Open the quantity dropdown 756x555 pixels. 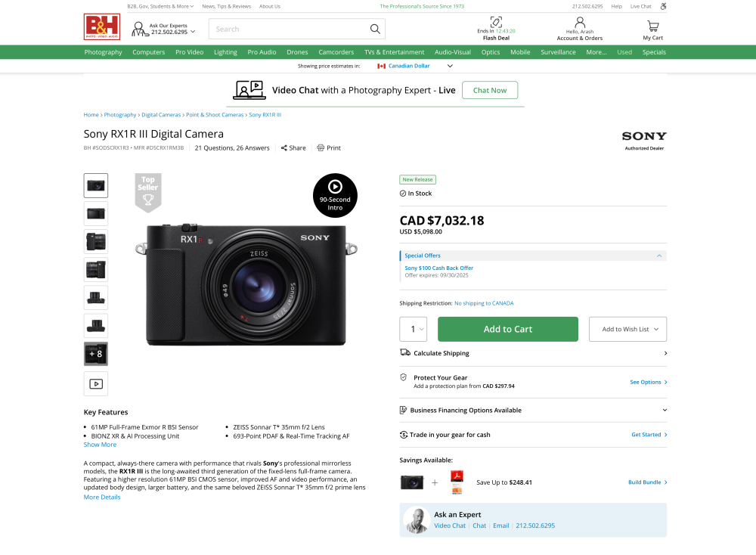[414, 329]
